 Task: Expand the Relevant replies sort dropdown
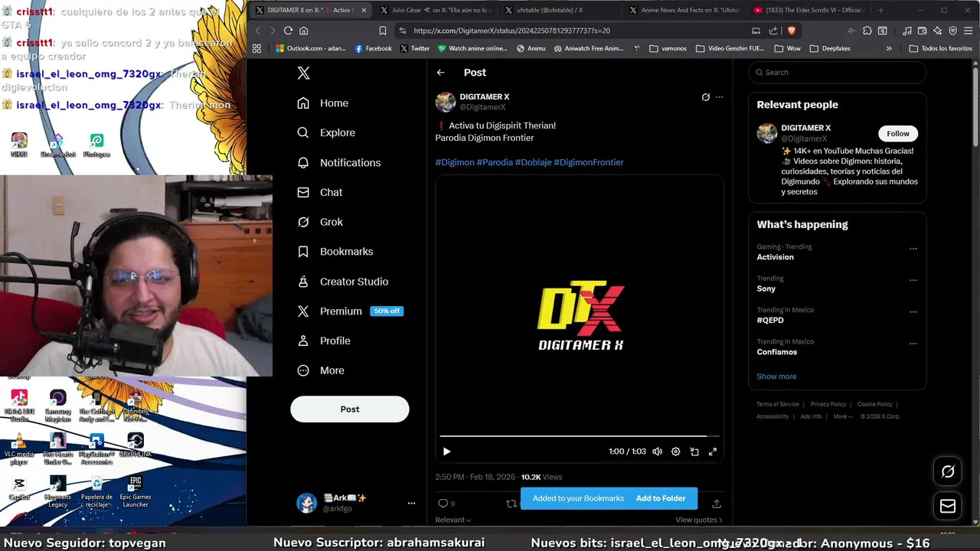click(x=453, y=520)
